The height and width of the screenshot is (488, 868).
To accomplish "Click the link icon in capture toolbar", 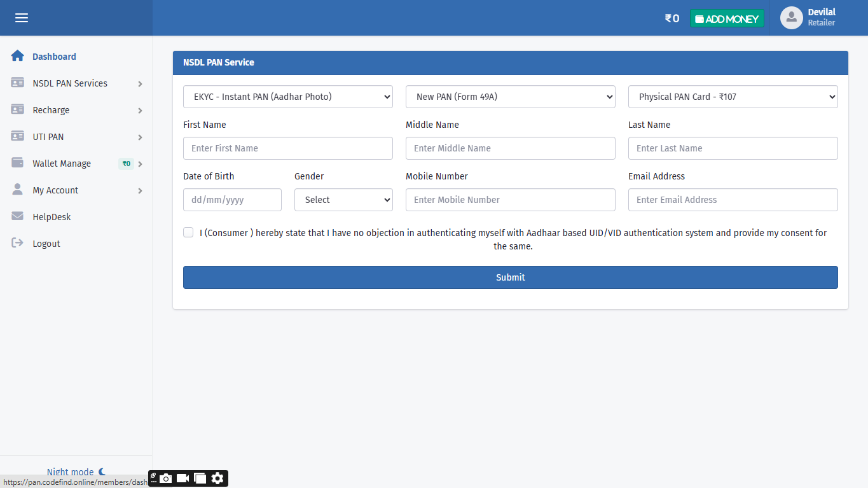I will 153,475.
